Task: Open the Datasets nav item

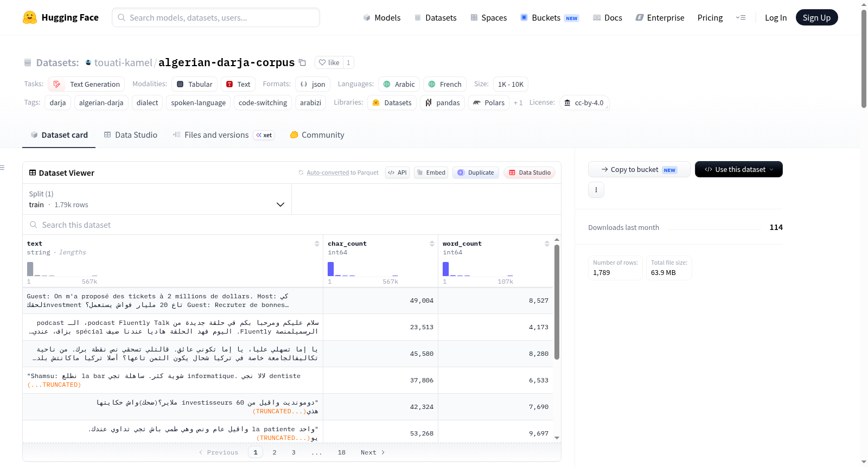Action: 436,17
